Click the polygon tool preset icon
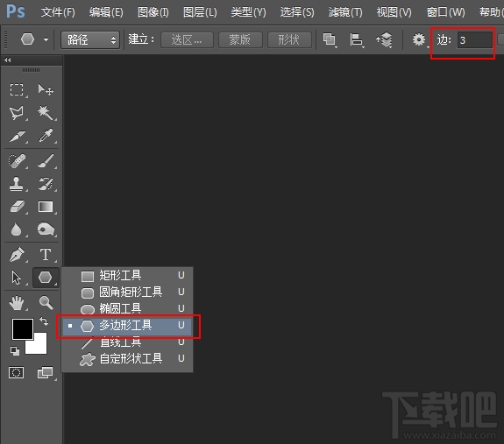 pyautogui.click(x=28, y=39)
